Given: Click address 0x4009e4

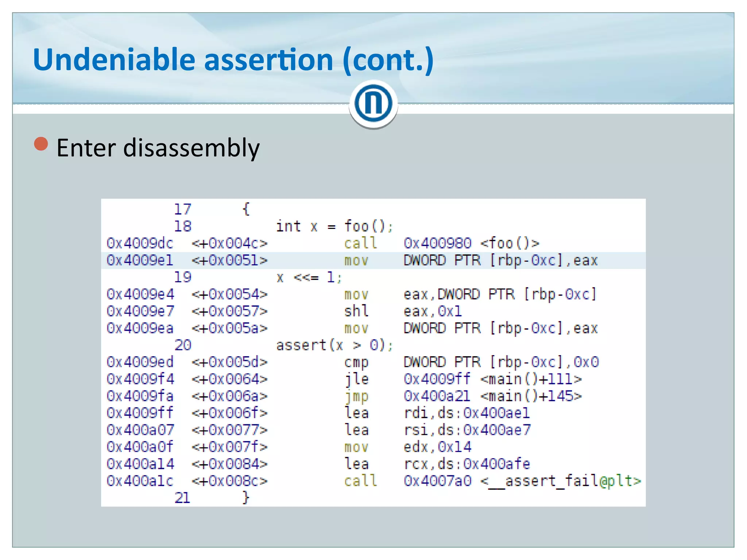Looking at the screenshot, I should point(140,294).
